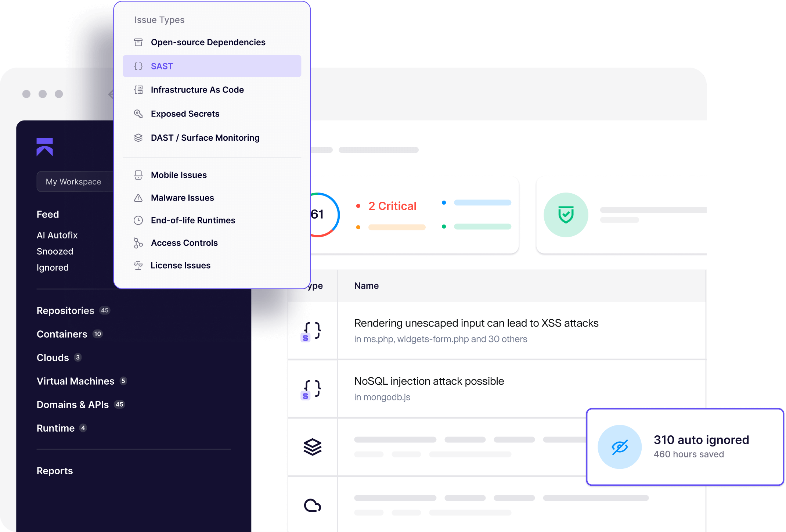
Task: Click the Open-source Dependencies box icon
Action: (x=138, y=42)
